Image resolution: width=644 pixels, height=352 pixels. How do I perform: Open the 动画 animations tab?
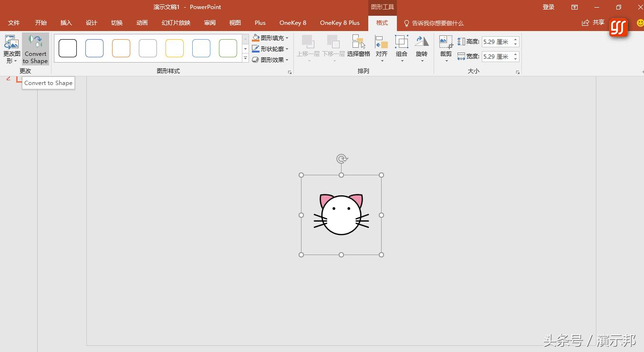[142, 23]
